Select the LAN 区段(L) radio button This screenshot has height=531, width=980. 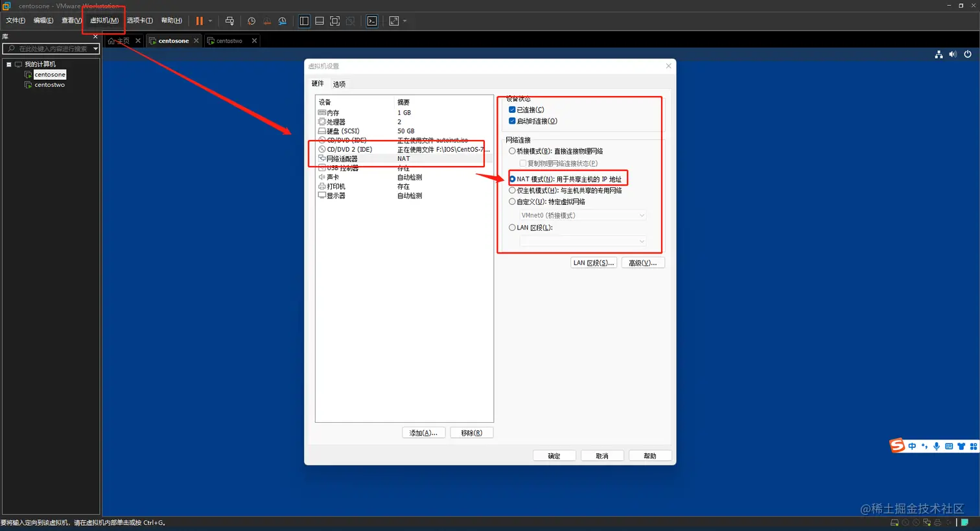[x=512, y=228]
